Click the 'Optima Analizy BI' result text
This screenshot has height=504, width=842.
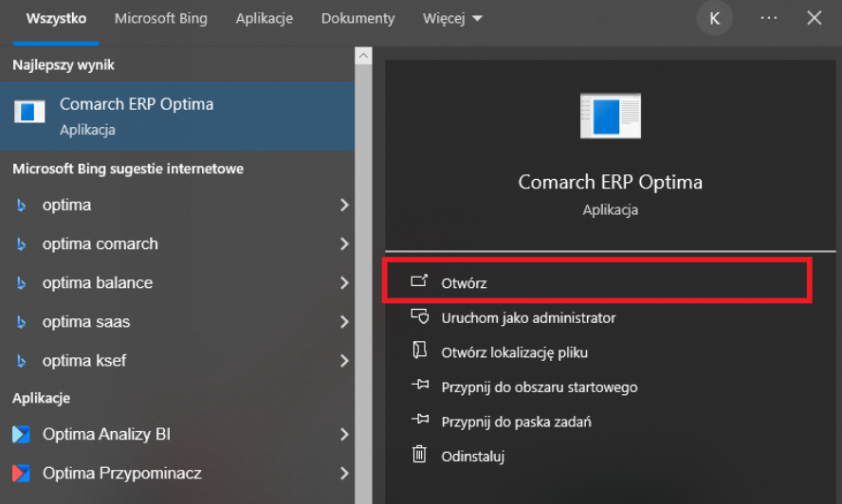pyautogui.click(x=106, y=434)
